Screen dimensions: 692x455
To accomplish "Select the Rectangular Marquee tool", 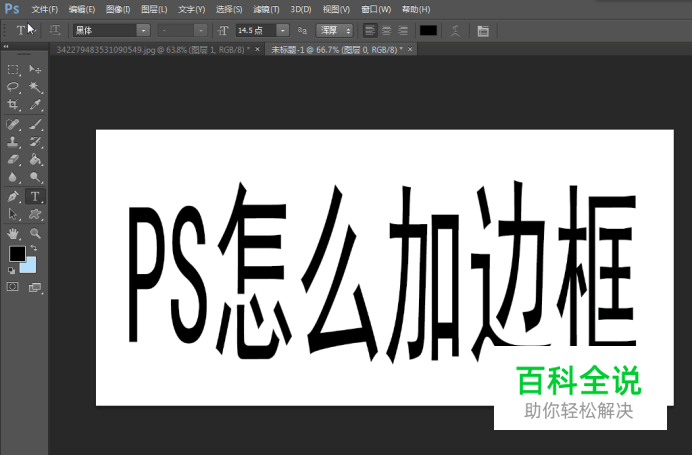I will pyautogui.click(x=13, y=69).
